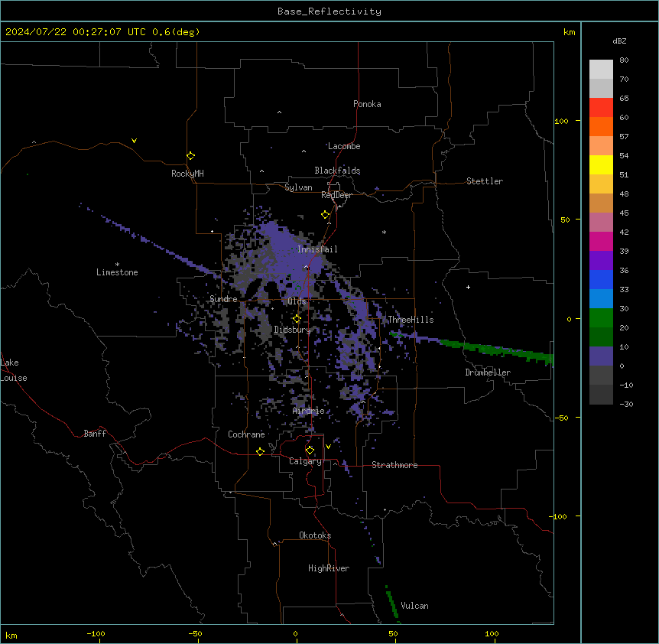Click the RockyMH label
The height and width of the screenshot is (644, 659).
pyautogui.click(x=187, y=174)
